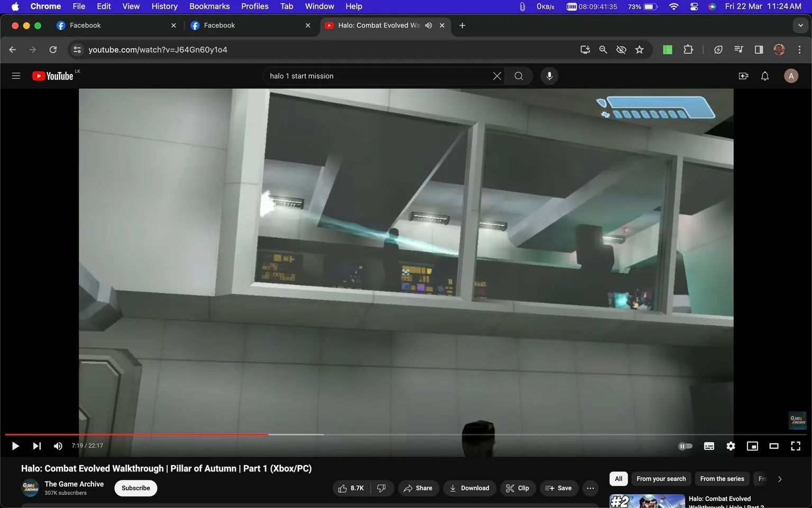This screenshot has width=812, height=508.
Task: Enable miniplayer mode
Action: point(752,446)
